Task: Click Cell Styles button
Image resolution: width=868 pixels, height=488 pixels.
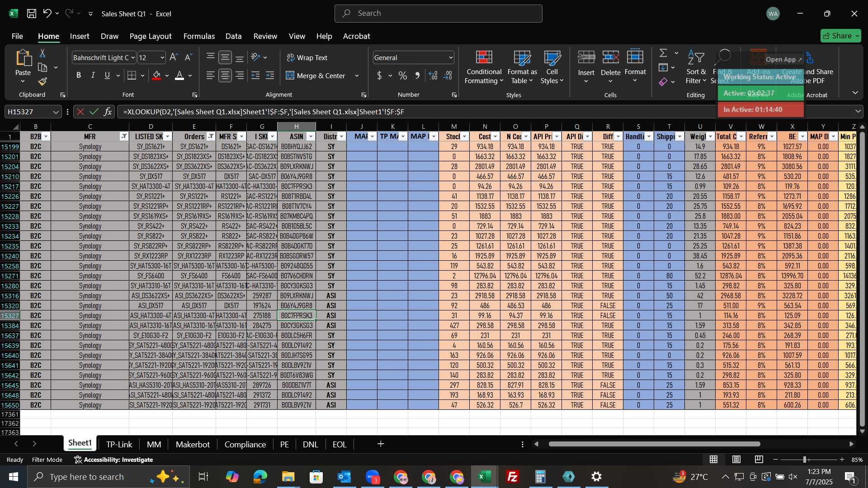Action: 552,67
